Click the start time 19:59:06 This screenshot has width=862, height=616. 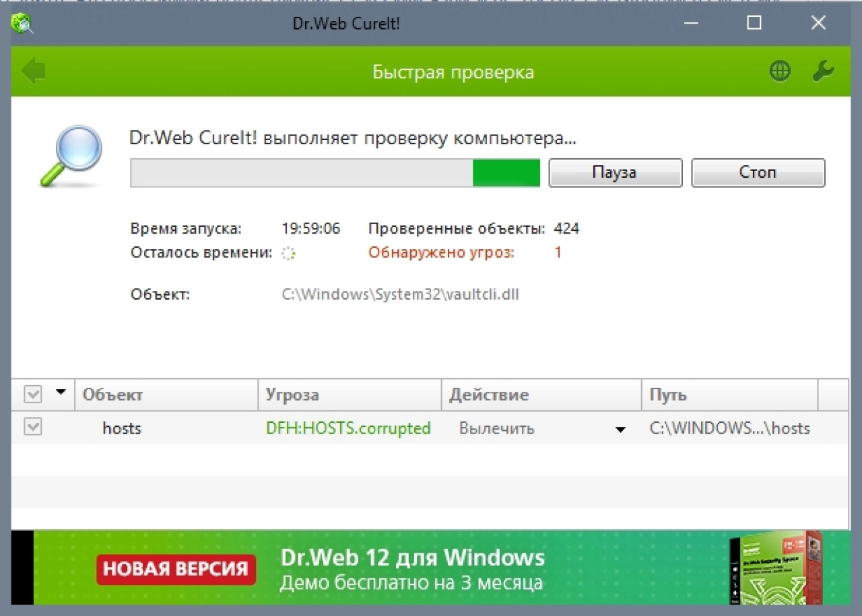[x=311, y=229]
